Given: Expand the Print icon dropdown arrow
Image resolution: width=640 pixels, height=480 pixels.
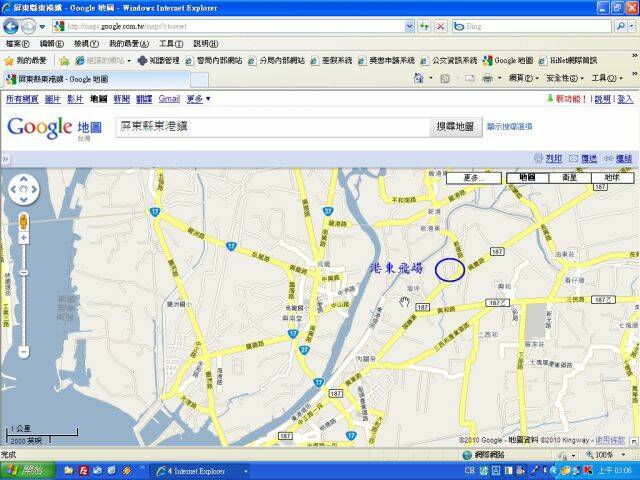Looking at the screenshot, I should tap(499, 78).
